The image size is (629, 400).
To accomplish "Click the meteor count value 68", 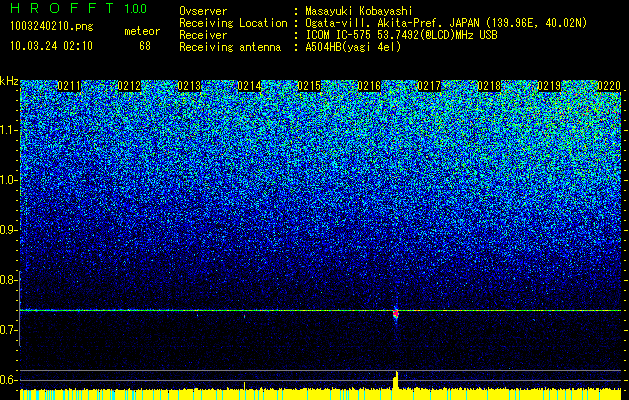I will (145, 46).
